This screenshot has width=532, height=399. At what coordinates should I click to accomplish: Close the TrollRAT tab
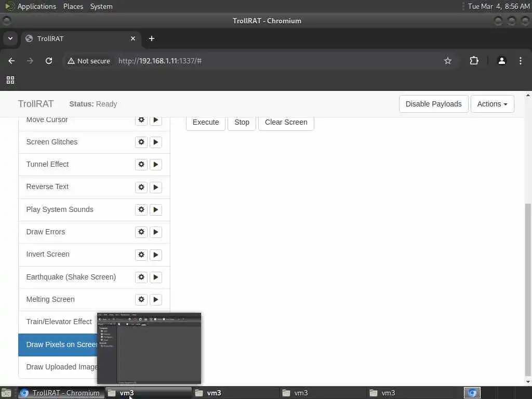click(x=133, y=38)
